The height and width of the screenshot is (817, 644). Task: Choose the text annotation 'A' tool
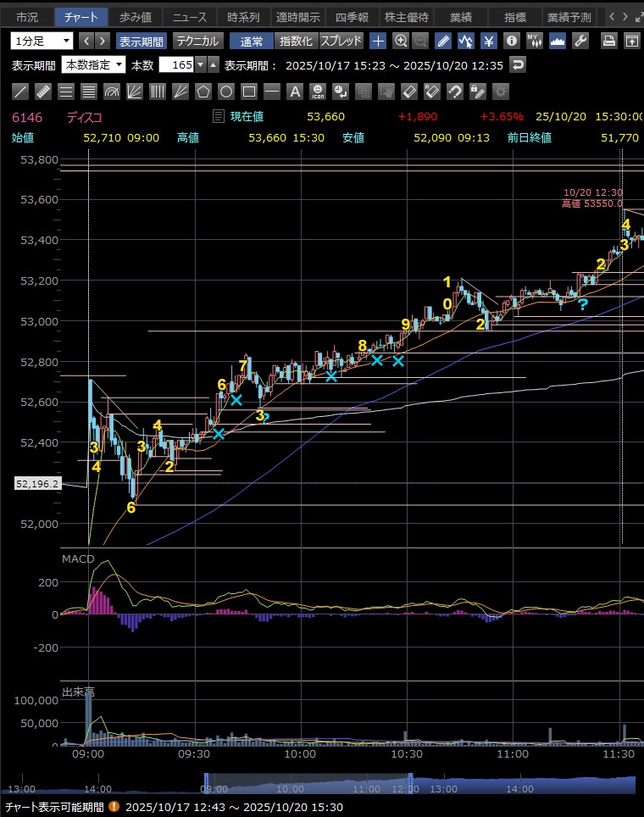pos(294,92)
